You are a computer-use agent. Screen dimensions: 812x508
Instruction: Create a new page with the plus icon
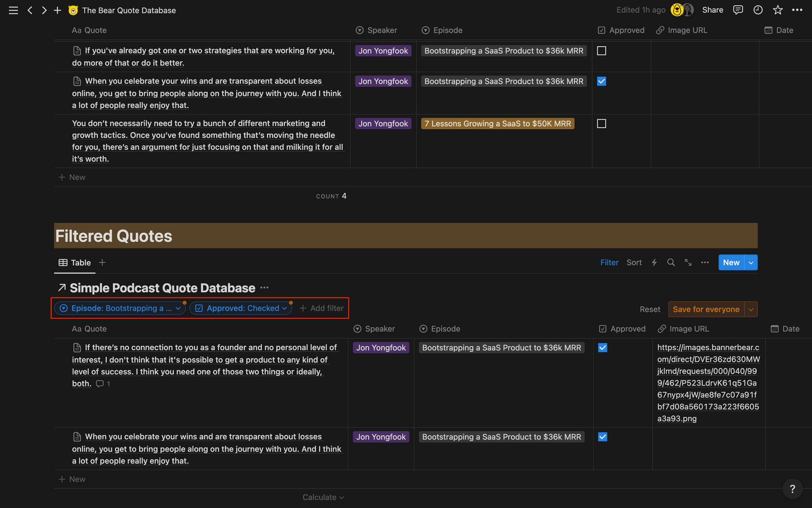57,10
